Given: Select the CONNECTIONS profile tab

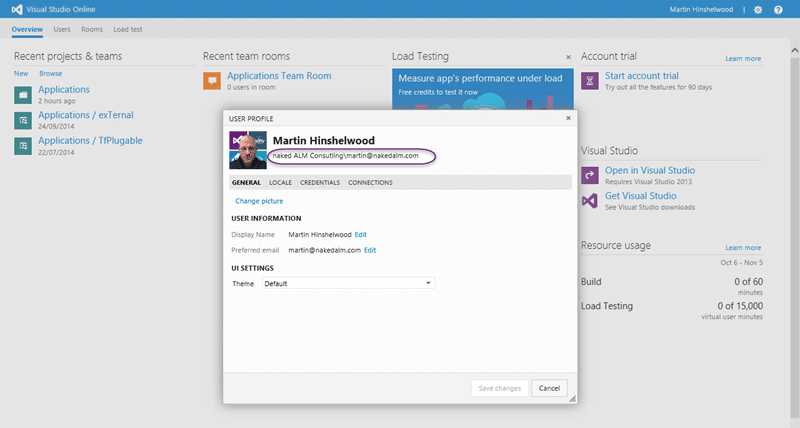Looking at the screenshot, I should [x=370, y=183].
